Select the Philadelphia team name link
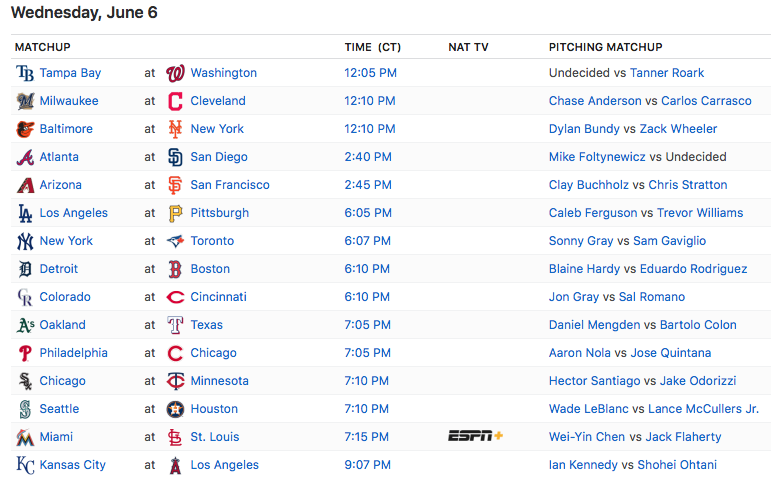This screenshot has height=481, width=771. coord(74,353)
